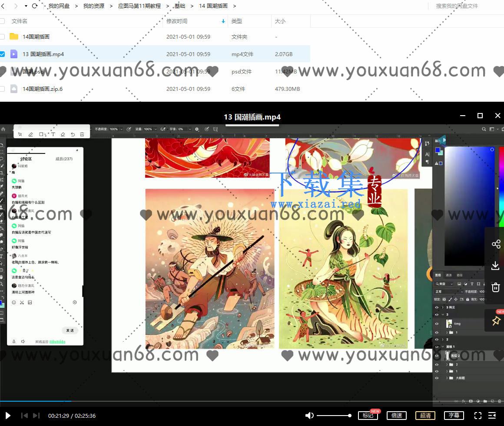Image resolution: width=504 pixels, height=426 pixels.
Task: Pick a color in the Photoshop color field
Action: [x=469, y=206]
